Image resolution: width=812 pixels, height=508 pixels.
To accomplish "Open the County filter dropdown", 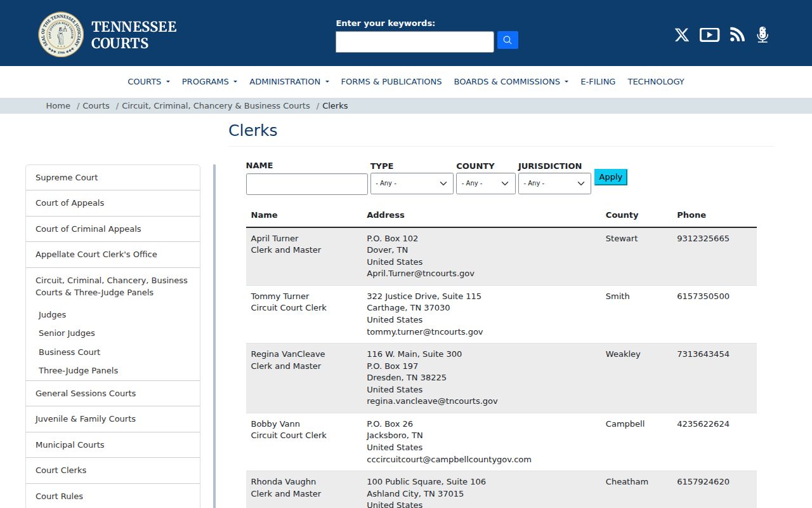I will [485, 184].
